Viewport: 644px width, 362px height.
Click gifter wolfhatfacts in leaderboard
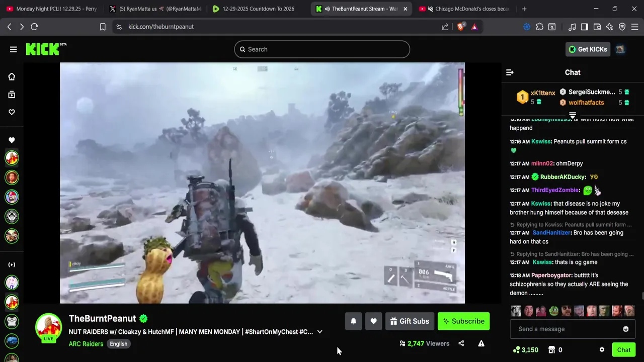coord(586,103)
